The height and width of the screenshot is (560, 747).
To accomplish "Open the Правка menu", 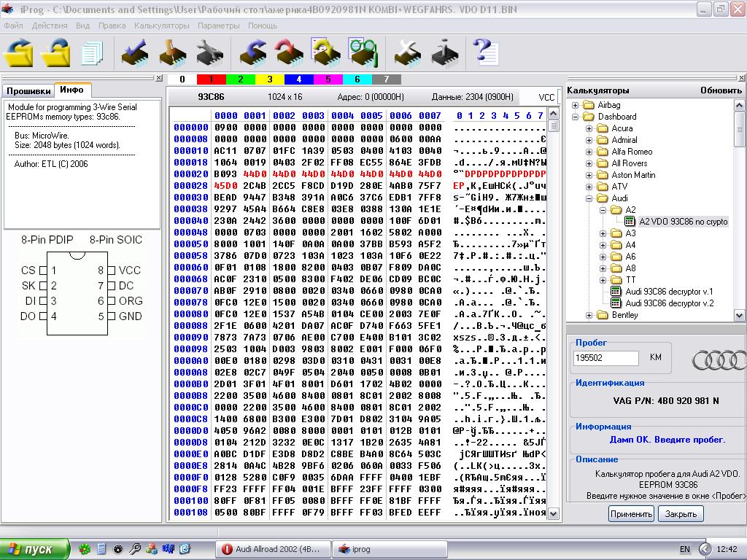I will point(112,26).
